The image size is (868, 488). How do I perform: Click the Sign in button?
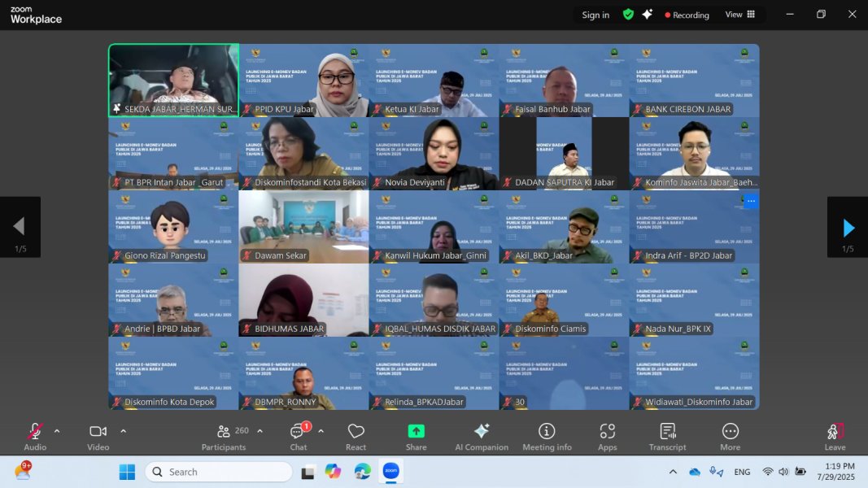point(595,15)
